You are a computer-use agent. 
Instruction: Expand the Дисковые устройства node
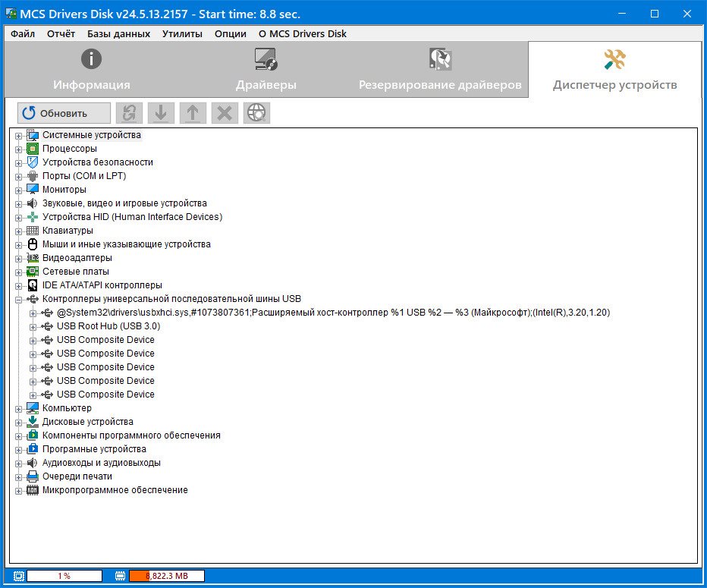click(x=18, y=423)
